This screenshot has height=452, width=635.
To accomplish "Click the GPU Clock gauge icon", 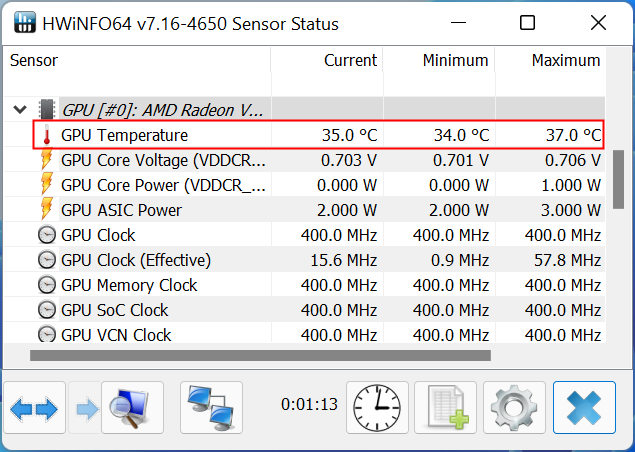I will (x=47, y=235).
